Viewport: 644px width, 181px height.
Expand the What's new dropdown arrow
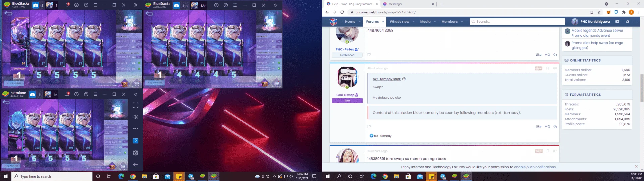tap(413, 22)
